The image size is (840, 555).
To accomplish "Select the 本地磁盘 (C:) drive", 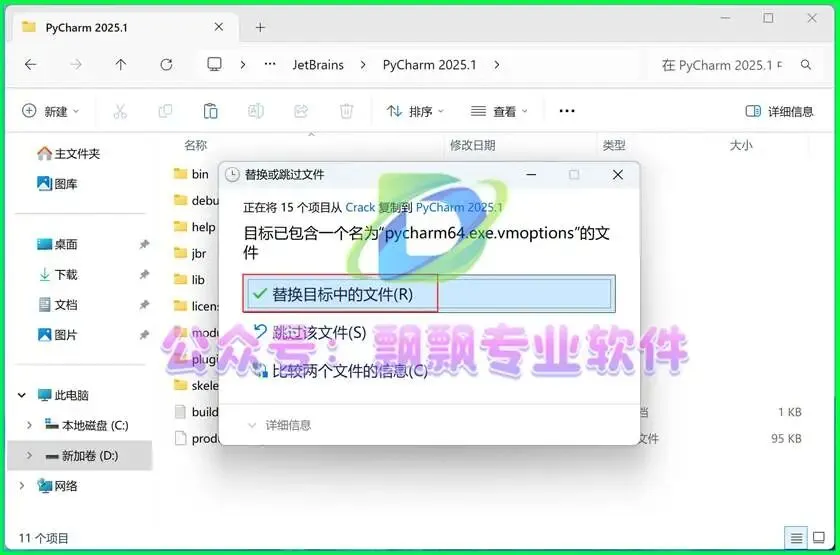I will pos(87,425).
